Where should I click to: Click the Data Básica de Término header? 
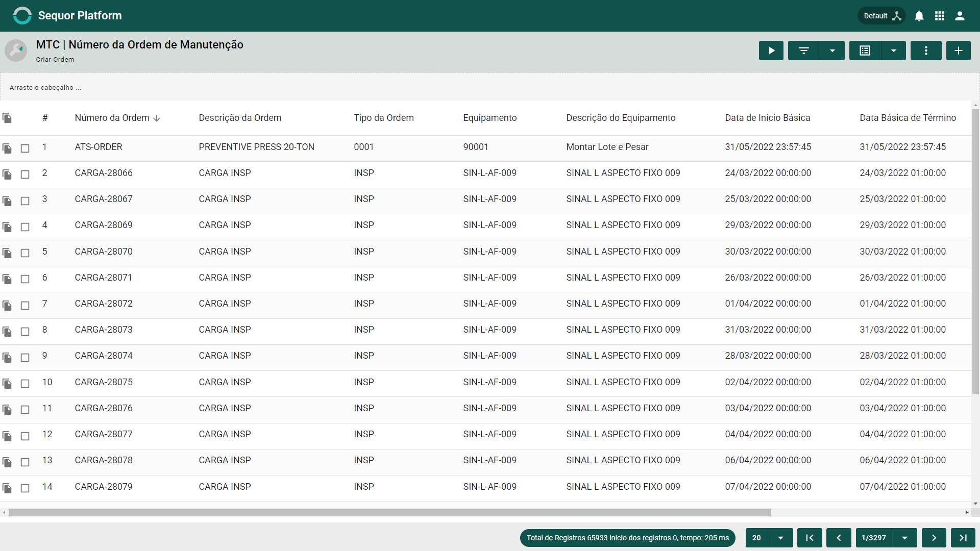click(x=908, y=118)
